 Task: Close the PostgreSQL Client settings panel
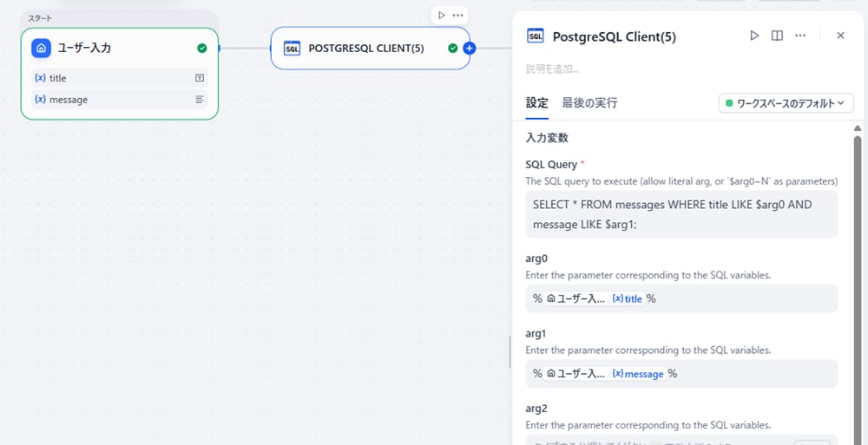(840, 36)
